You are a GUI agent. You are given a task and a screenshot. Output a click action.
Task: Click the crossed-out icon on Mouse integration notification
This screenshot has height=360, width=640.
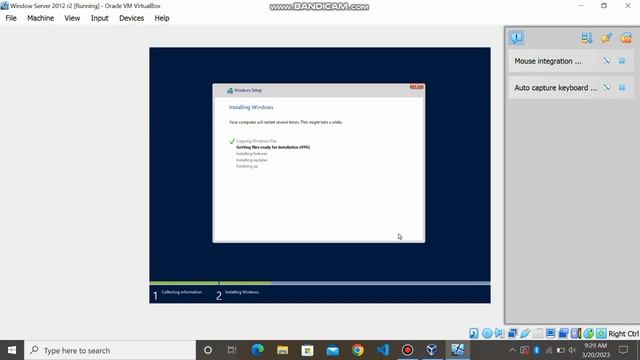click(606, 61)
